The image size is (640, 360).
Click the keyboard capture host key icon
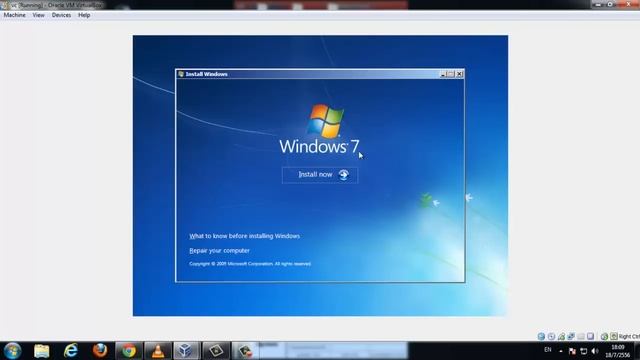click(x=614, y=336)
